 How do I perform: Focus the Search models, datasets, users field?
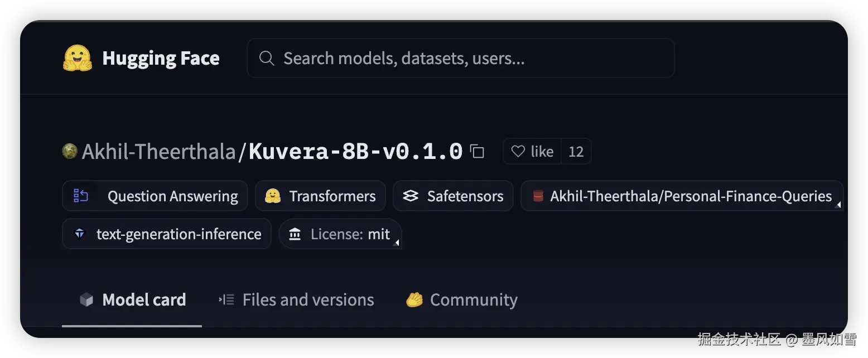[x=461, y=58]
